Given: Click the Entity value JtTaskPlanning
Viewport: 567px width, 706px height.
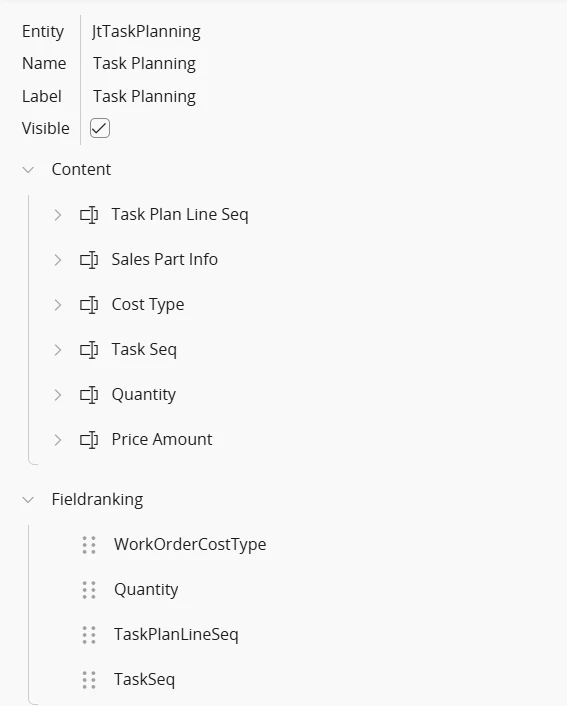Looking at the screenshot, I should pyautogui.click(x=146, y=32).
